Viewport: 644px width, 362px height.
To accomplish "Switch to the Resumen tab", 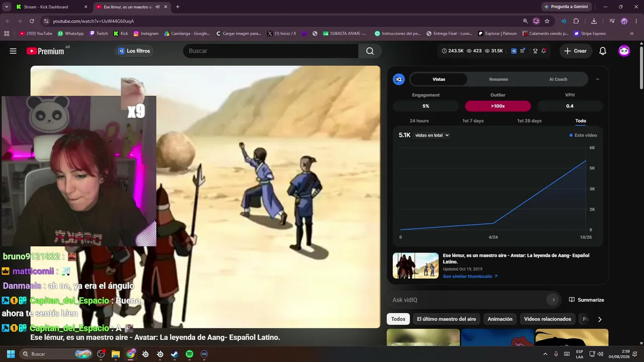I will pyautogui.click(x=499, y=79).
